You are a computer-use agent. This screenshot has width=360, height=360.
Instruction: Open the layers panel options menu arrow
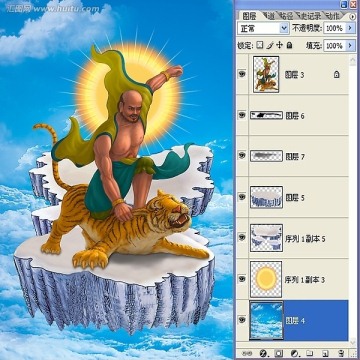pyautogui.click(x=353, y=16)
